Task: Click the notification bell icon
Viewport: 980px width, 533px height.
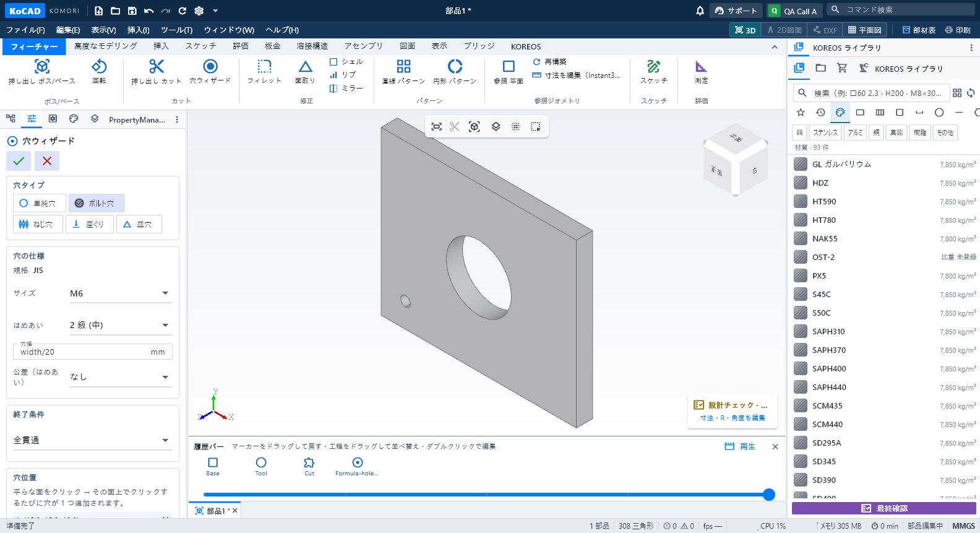Action: (700, 11)
